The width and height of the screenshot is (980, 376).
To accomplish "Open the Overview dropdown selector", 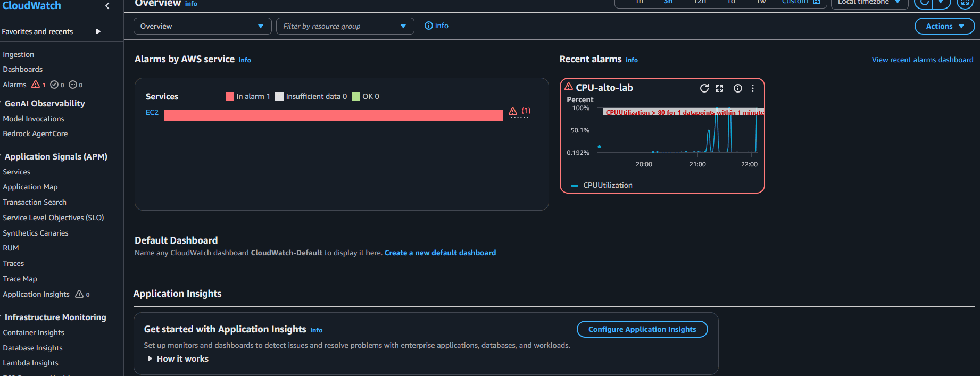I will 202,26.
